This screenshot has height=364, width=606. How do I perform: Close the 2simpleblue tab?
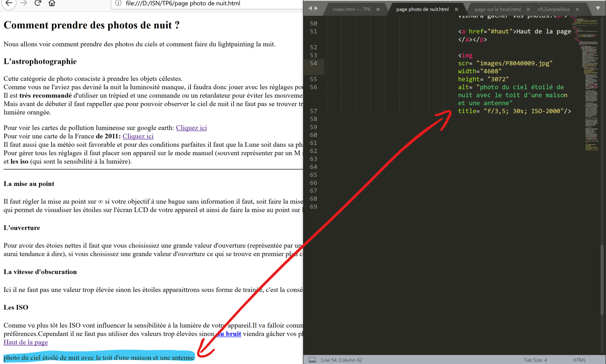(577, 9)
